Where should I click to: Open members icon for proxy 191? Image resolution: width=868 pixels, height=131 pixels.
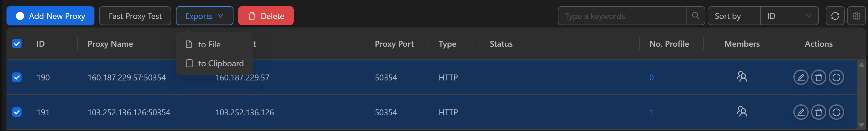[742, 111]
